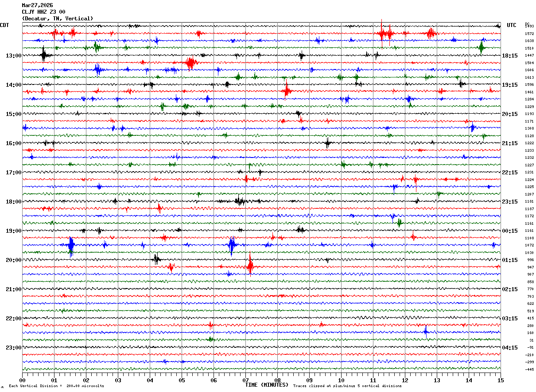
Task: Click the station code 'CLJY HHZ Z3 00'
Action: coord(43,12)
